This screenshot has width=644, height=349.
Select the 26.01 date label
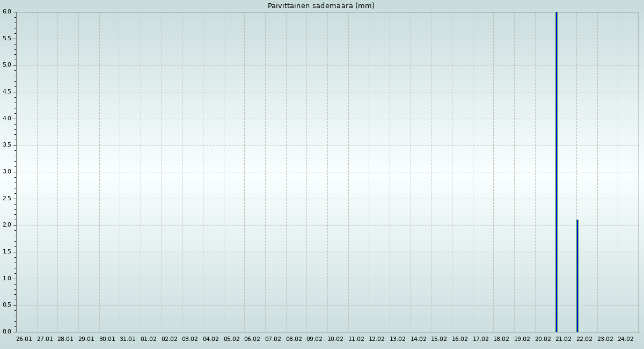click(24, 339)
